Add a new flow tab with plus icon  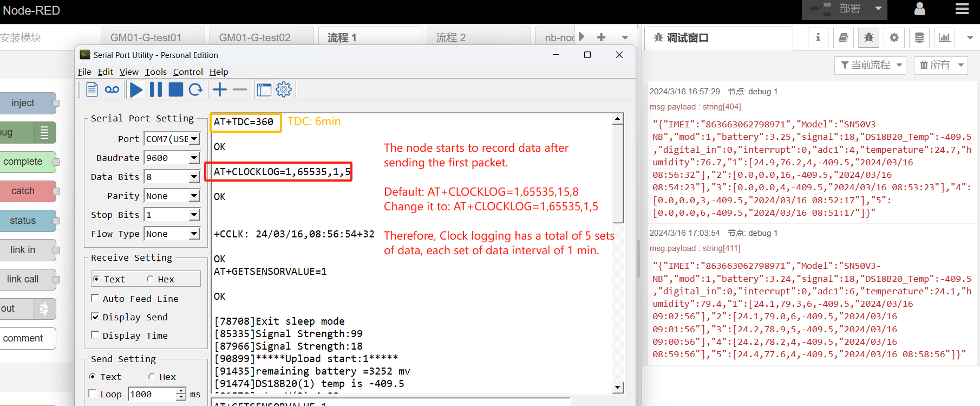[601, 37]
